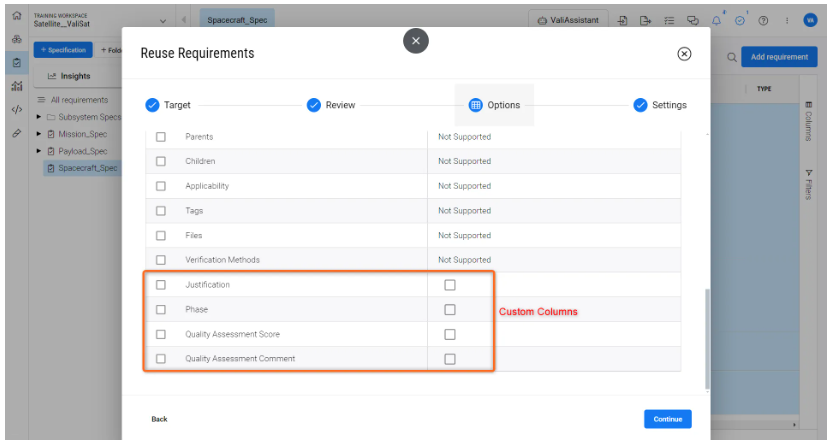Click the notifications bell icon
Image resolution: width=833 pixels, height=446 pixels.
click(717, 20)
